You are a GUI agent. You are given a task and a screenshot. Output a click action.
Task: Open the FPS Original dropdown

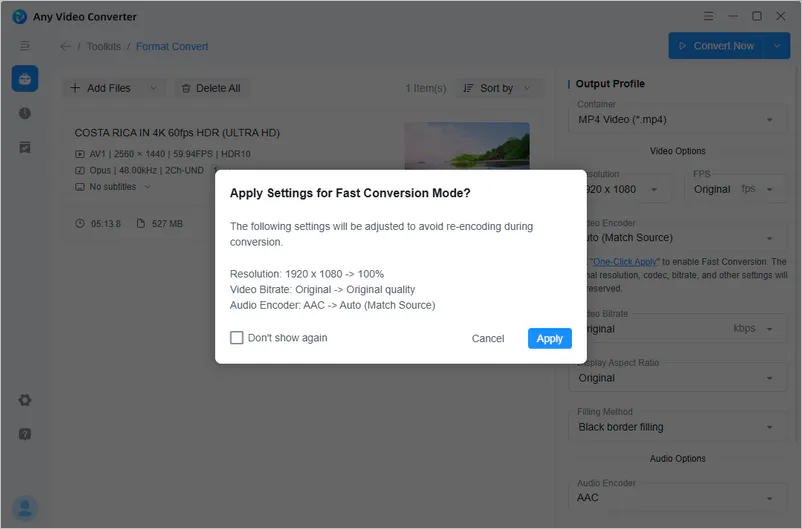(x=734, y=189)
